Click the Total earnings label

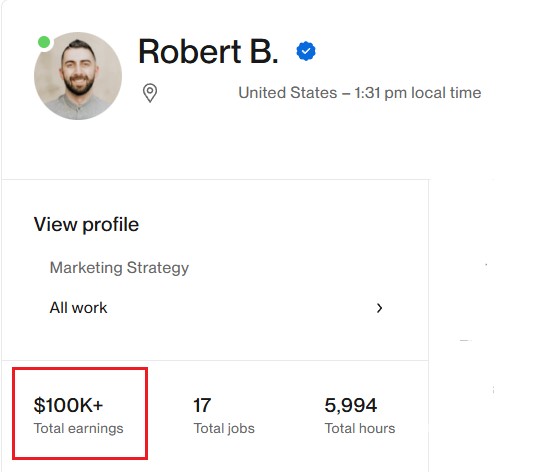click(x=79, y=428)
